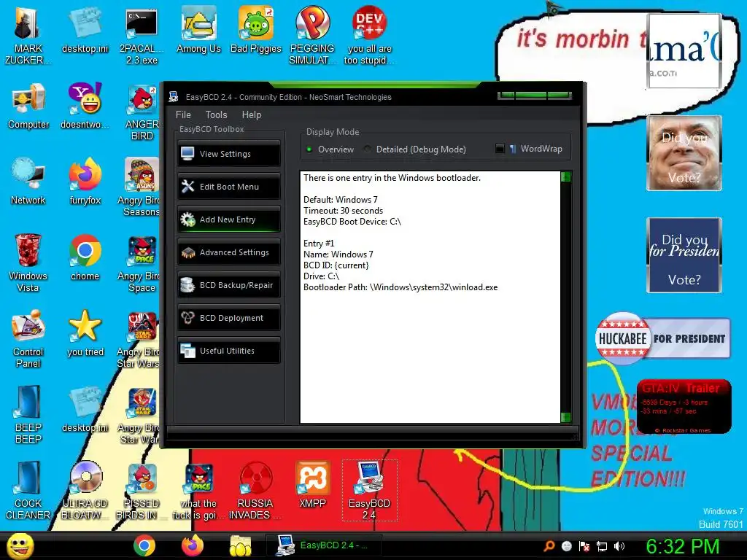This screenshot has width=747, height=560.
Task: Open Advanced Settings in EasyBCD
Action: (x=228, y=252)
